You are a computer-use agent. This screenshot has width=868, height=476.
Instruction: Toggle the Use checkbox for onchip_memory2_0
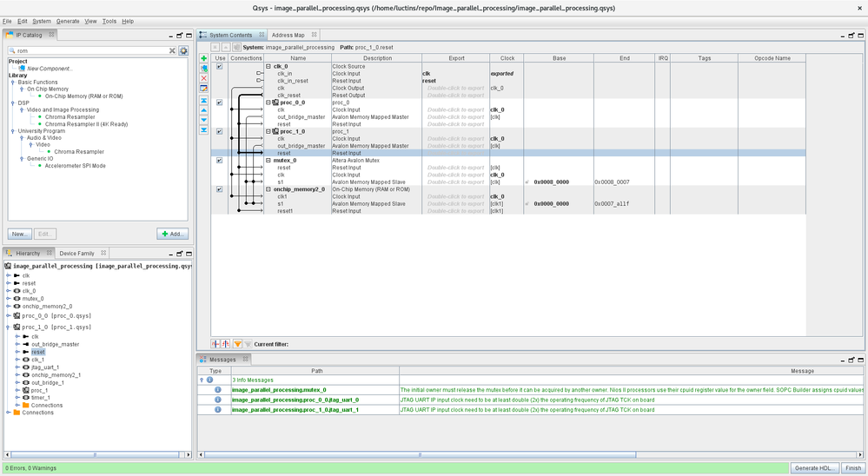pos(219,189)
